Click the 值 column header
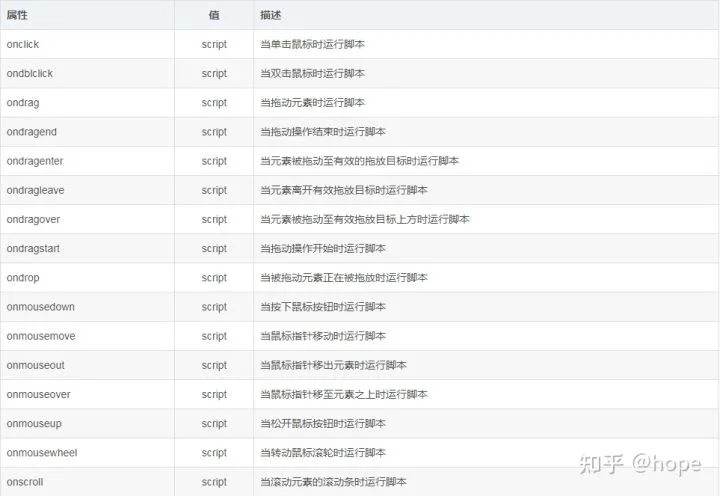720x496 pixels. click(214, 15)
